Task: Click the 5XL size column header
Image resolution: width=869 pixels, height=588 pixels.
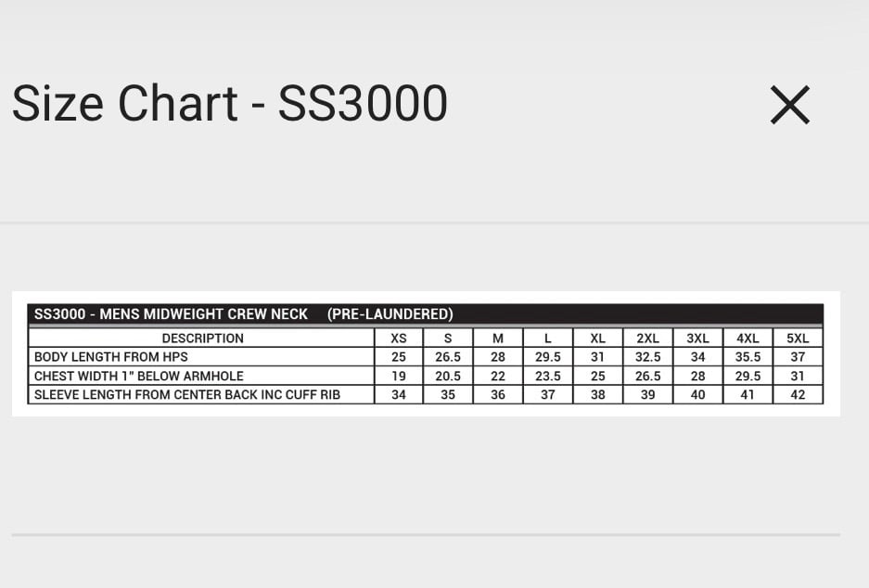Action: tap(798, 339)
